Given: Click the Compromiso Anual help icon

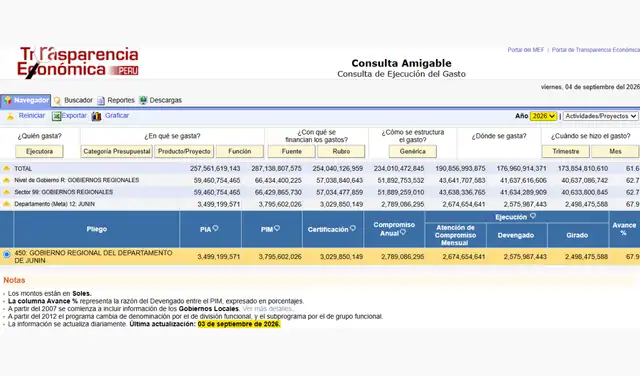Looking at the screenshot, I should click(403, 232).
